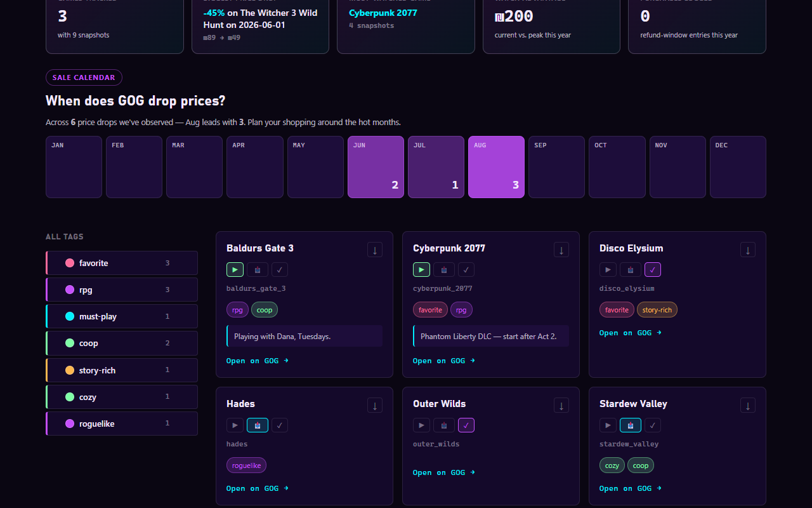Open Cyberpunk 2077 link in top stats card
Screen dimensions: 812x508
click(x=383, y=13)
